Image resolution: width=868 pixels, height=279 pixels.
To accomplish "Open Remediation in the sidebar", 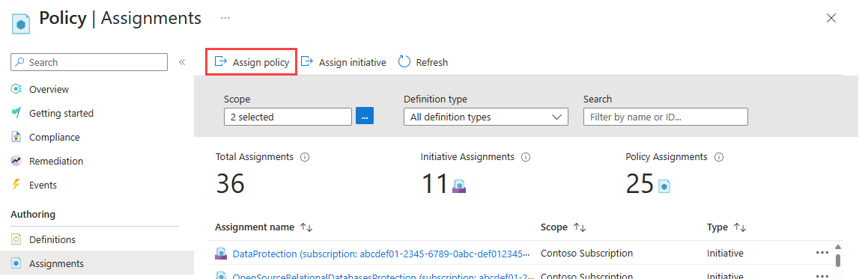I will pyautogui.click(x=56, y=161).
